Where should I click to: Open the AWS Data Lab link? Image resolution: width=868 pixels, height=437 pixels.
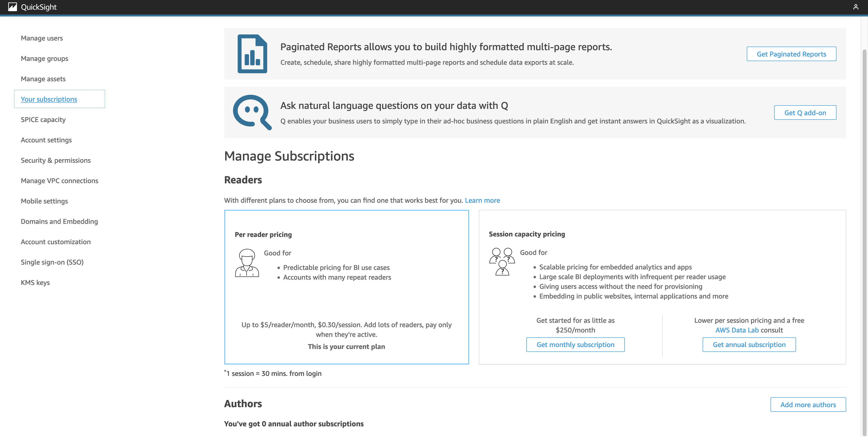(737, 330)
